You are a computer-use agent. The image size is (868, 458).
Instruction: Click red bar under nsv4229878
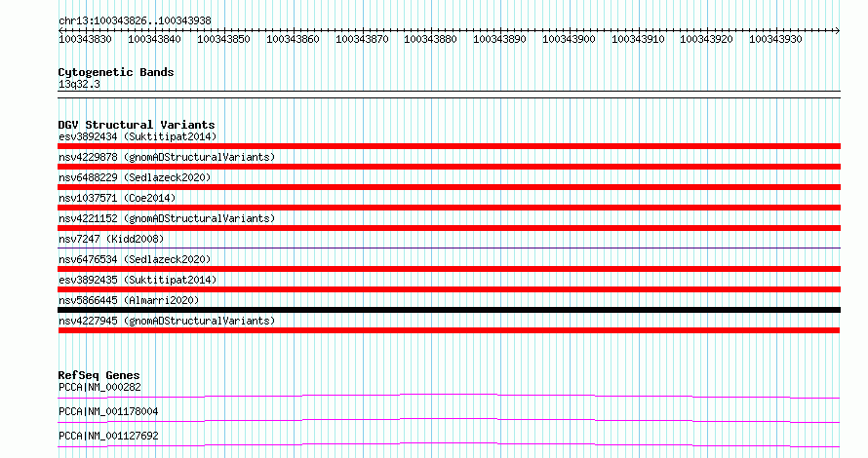click(x=449, y=167)
